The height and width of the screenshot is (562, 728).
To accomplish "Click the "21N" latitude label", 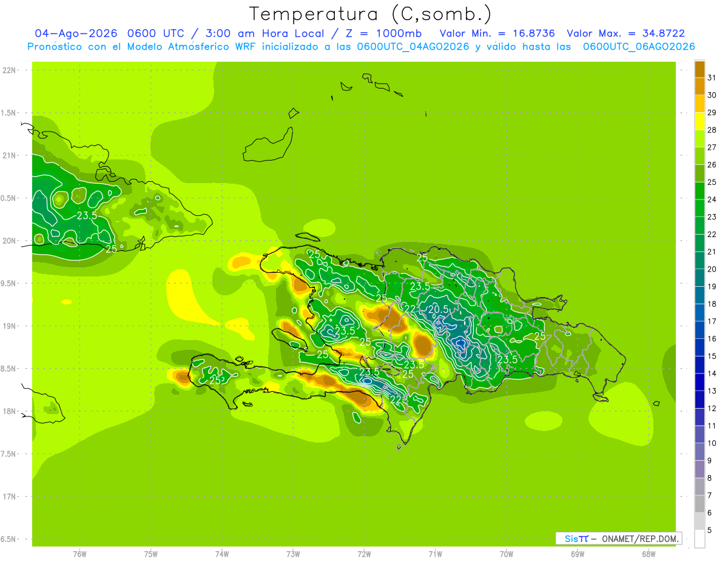I will tap(9, 156).
